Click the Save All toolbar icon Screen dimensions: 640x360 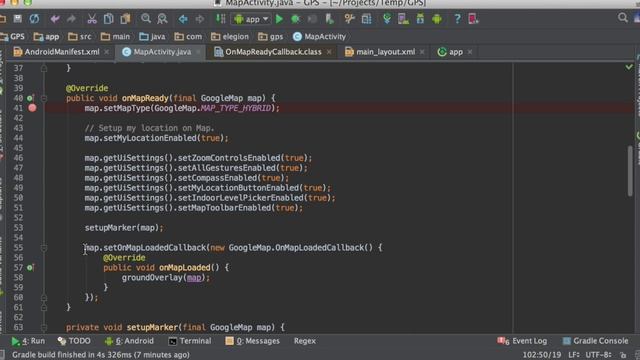tap(18, 19)
